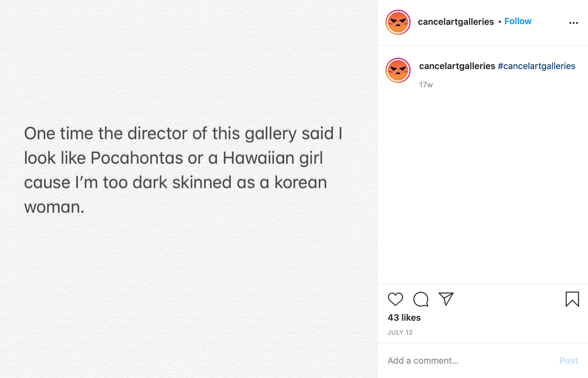The height and width of the screenshot is (378, 588).
Task: Click the 17w timestamp under the caption
Action: (x=426, y=85)
